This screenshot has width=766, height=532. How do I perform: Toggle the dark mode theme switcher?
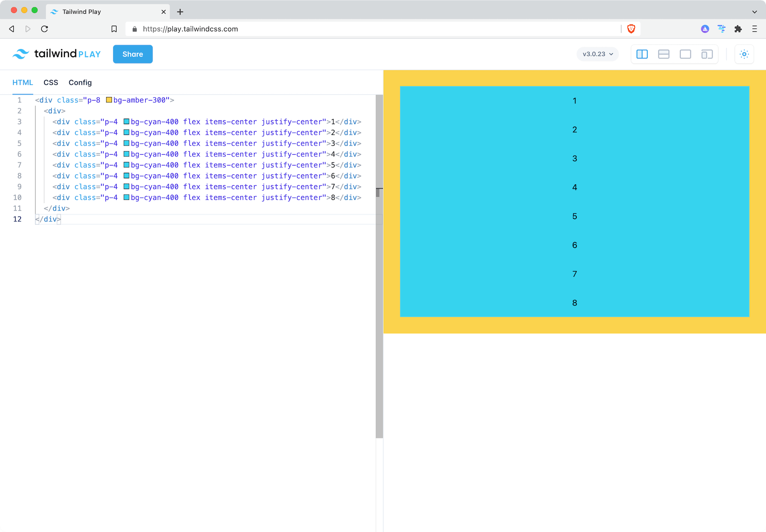point(744,54)
